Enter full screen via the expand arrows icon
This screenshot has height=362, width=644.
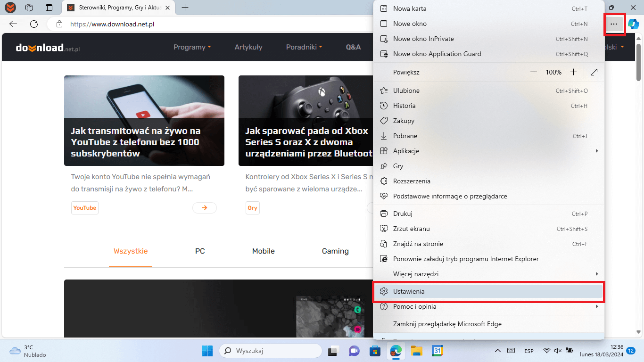coord(594,72)
